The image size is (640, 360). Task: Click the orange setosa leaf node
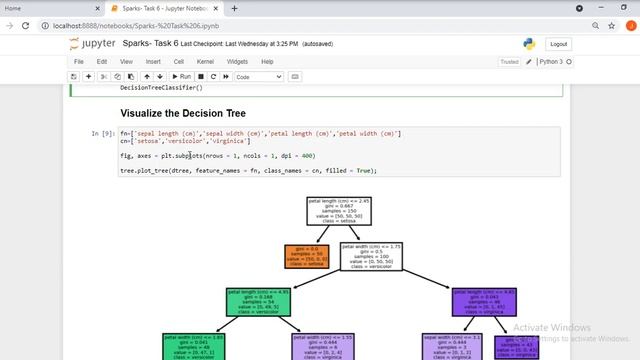(307, 257)
